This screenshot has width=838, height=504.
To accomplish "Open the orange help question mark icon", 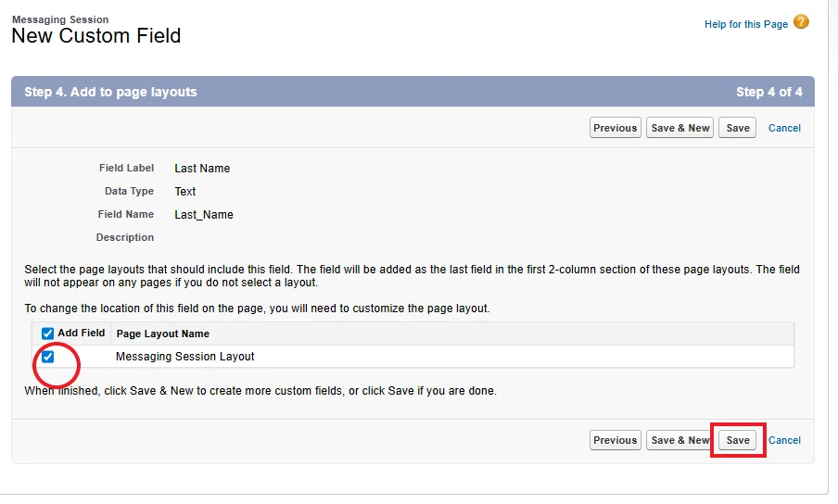I will click(x=801, y=22).
